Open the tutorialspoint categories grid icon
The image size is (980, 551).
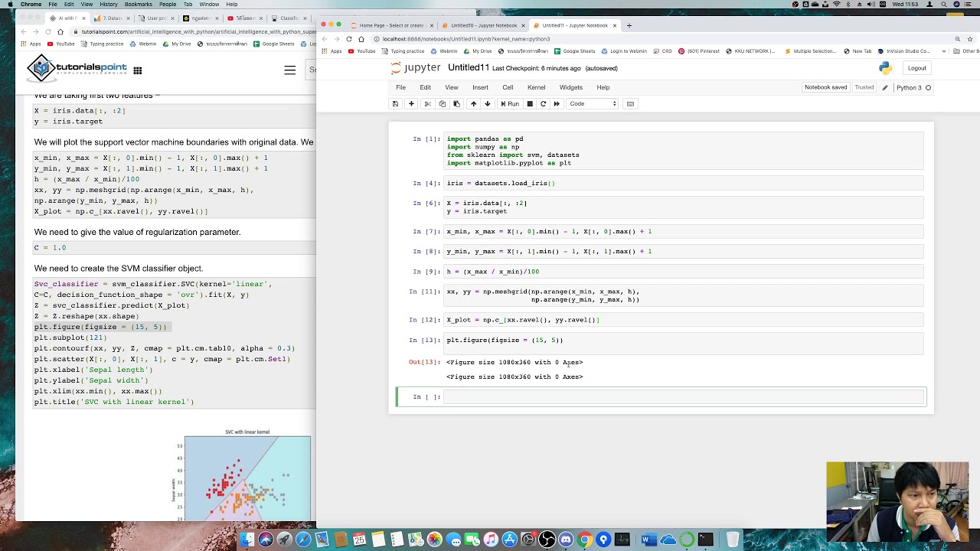coord(138,70)
